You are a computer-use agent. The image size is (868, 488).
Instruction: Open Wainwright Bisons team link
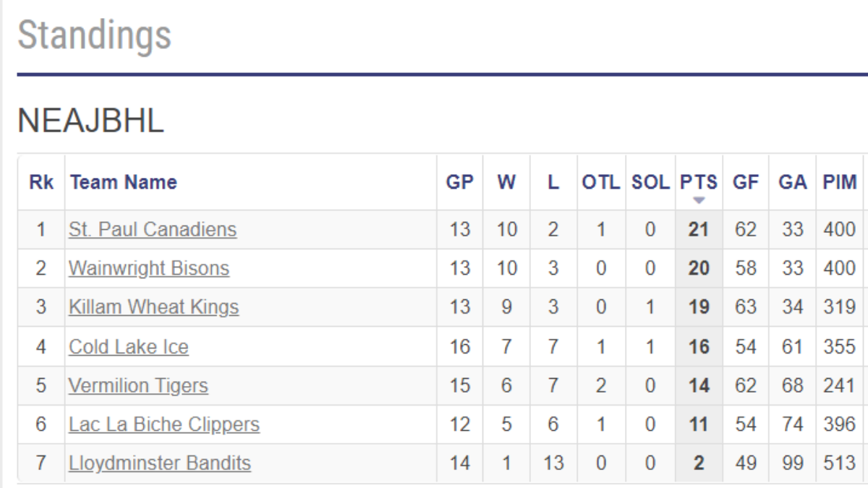coord(149,269)
